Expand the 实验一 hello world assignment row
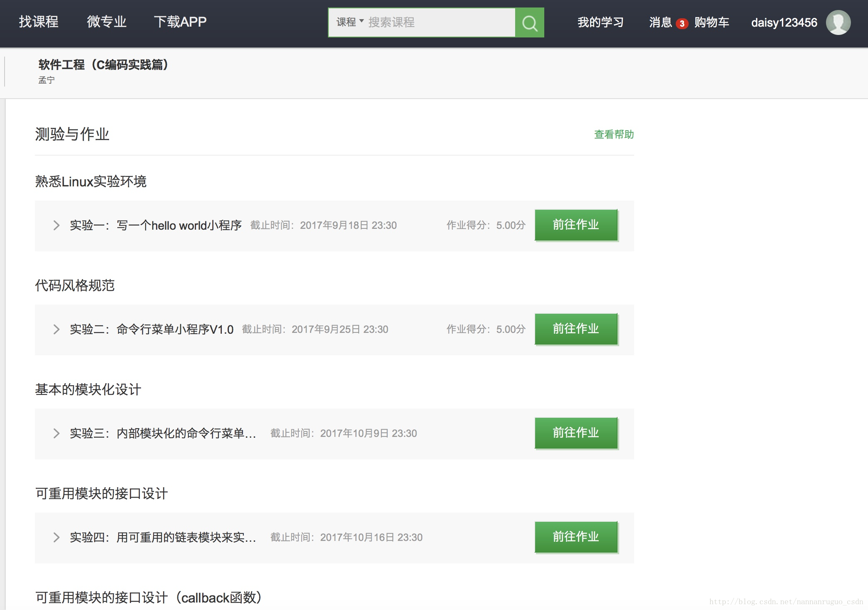The width and height of the screenshot is (868, 610). (x=57, y=226)
